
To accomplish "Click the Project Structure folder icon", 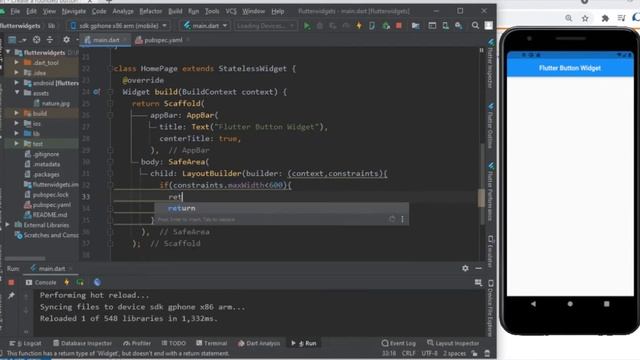I will point(416,26).
